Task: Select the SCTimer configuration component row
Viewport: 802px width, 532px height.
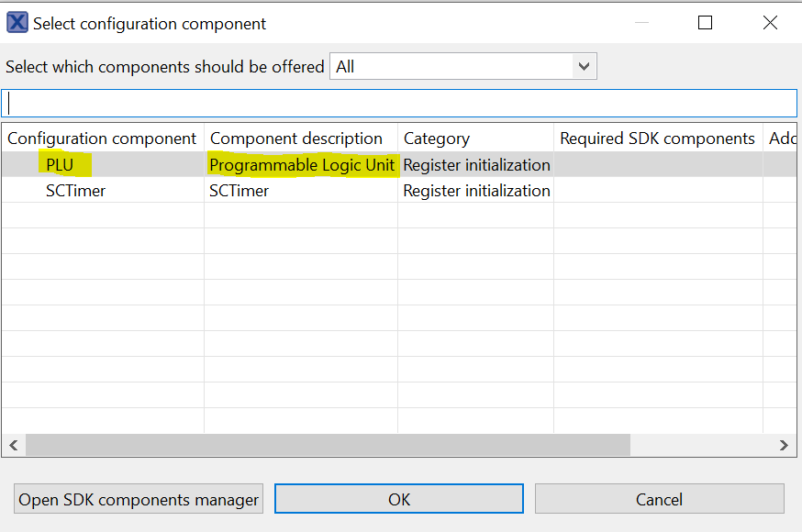Action: [75, 191]
